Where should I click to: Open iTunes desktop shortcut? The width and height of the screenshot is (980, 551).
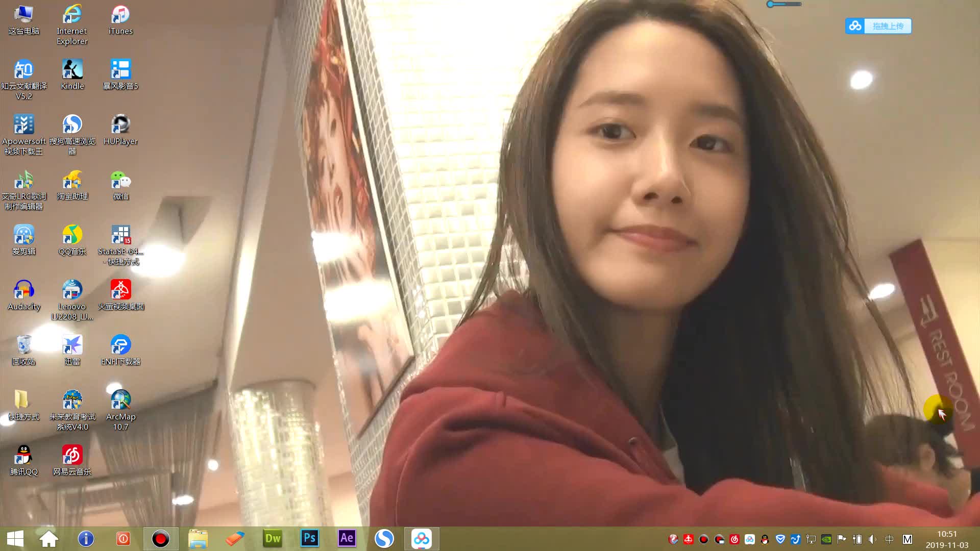click(120, 19)
